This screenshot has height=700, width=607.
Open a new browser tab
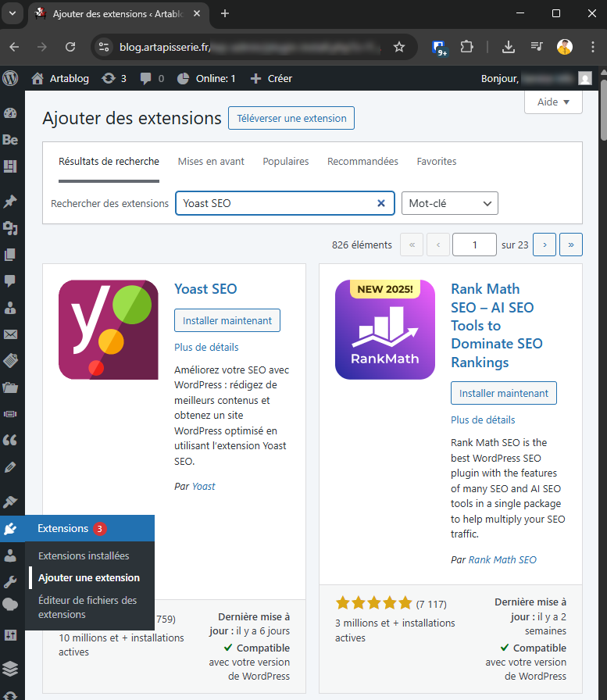(225, 13)
